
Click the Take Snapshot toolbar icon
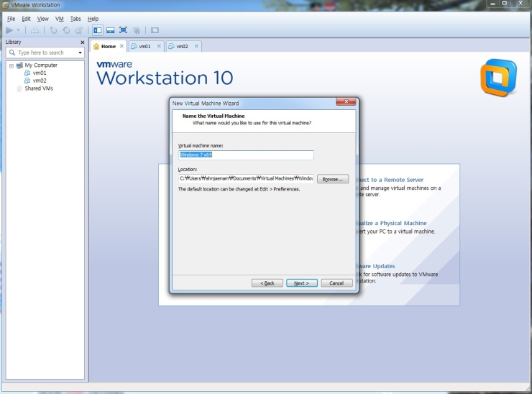pos(53,30)
